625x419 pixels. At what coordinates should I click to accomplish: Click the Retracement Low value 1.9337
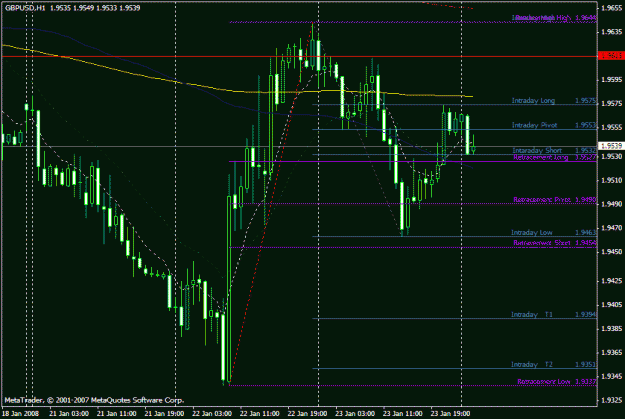point(586,382)
